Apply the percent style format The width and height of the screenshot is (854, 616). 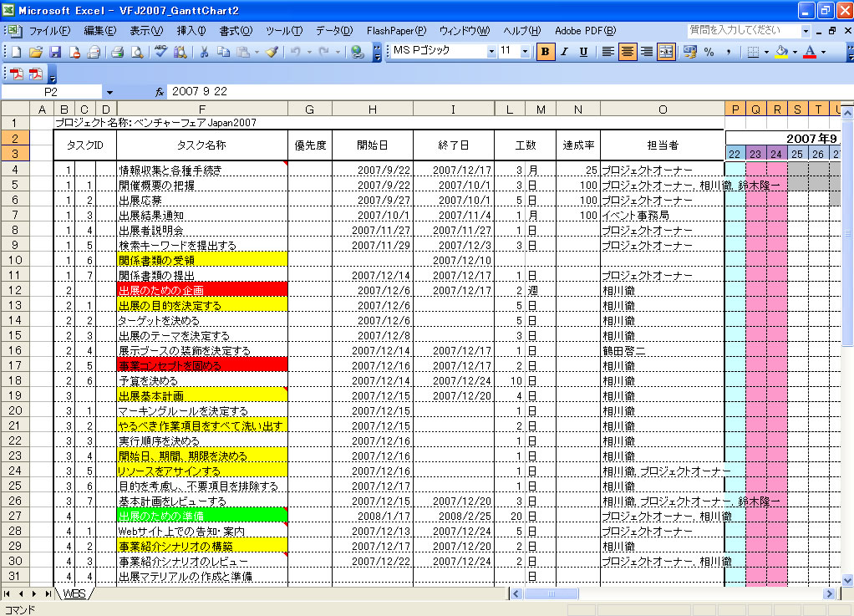(x=709, y=52)
